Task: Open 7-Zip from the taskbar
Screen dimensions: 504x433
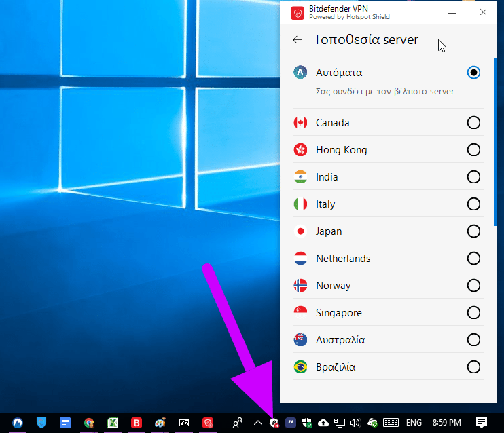Action: [184, 423]
